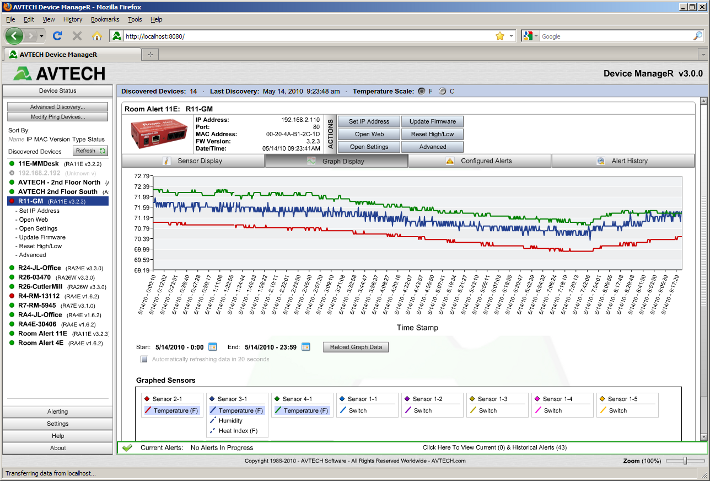710x481 pixels.
Task: Open the address bar history dropdown arrow
Action: (x=511, y=36)
